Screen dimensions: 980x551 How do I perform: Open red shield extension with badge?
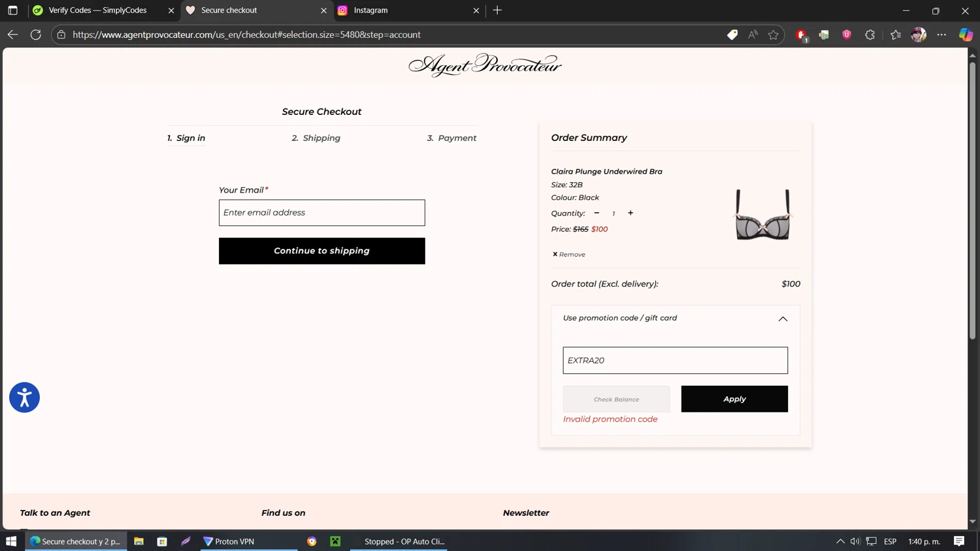(802, 35)
